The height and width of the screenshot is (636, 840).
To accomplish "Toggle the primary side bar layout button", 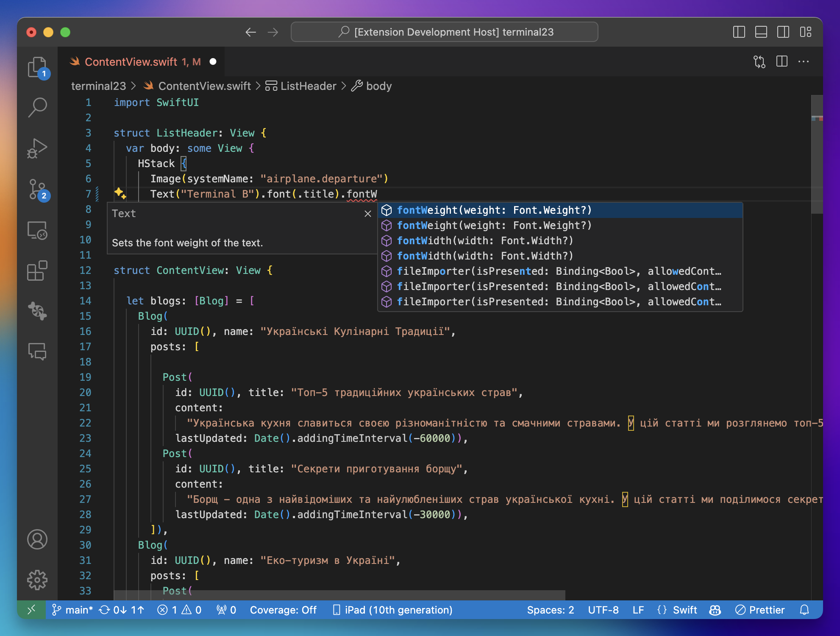I will coord(739,32).
